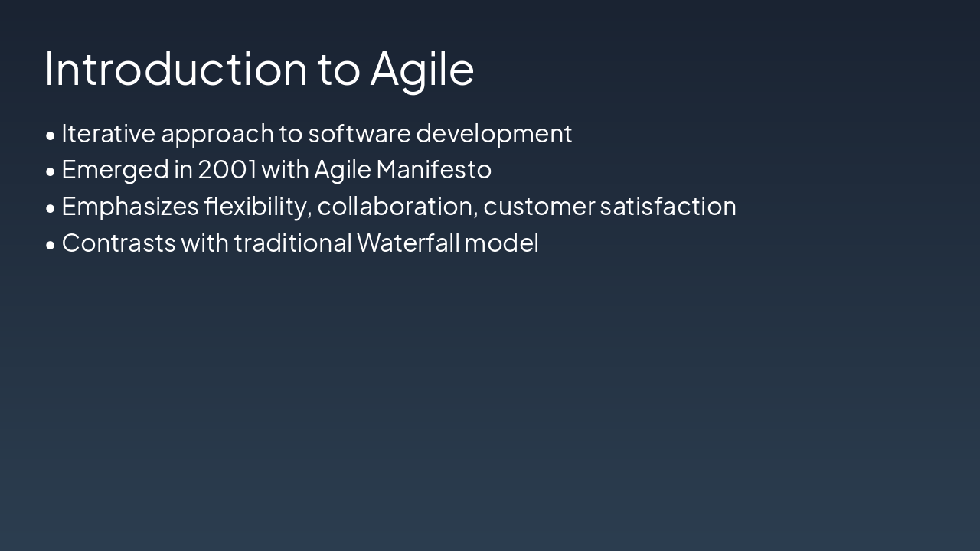
Task: Click the year "2001" in the second bullet
Action: (227, 170)
